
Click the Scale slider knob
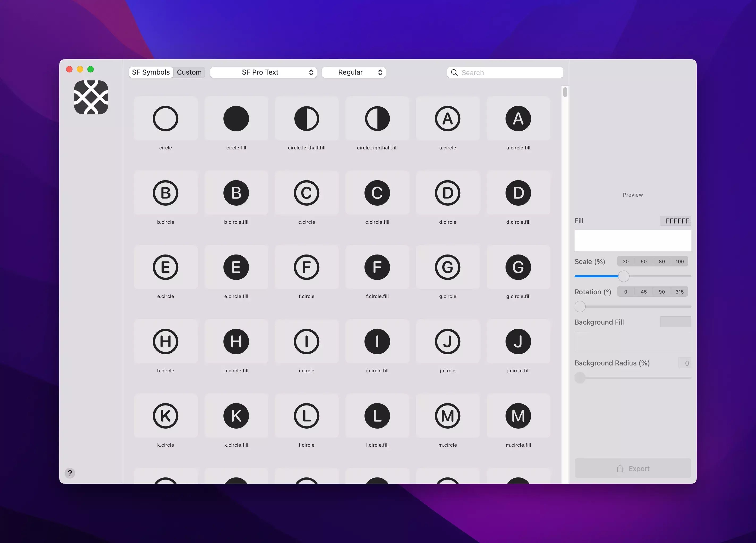[x=623, y=276]
